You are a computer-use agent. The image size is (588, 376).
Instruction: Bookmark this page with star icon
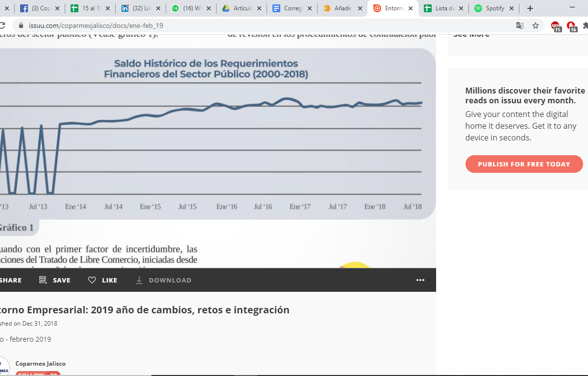[536, 25]
